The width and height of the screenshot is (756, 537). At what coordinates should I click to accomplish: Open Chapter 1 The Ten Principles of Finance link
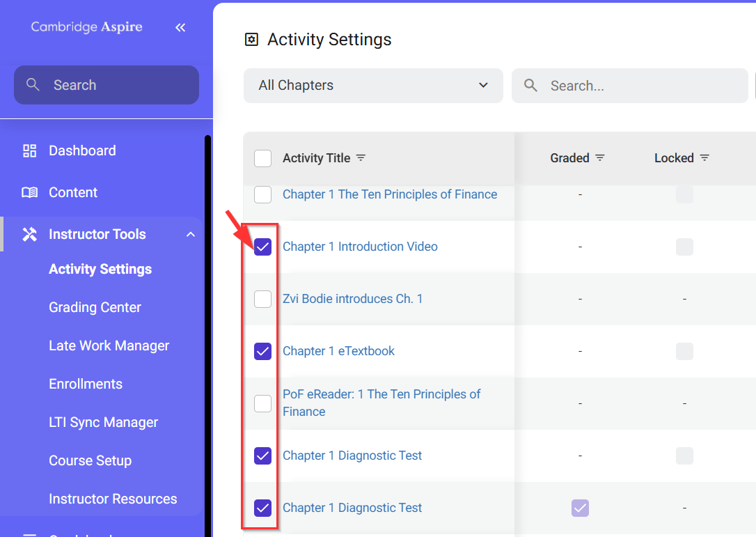[x=390, y=194]
